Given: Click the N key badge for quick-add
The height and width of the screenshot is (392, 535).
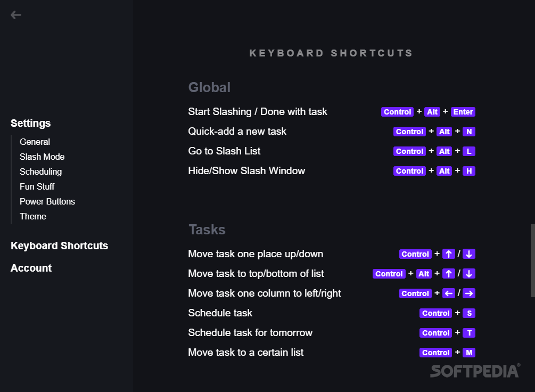Looking at the screenshot, I should click(469, 132).
